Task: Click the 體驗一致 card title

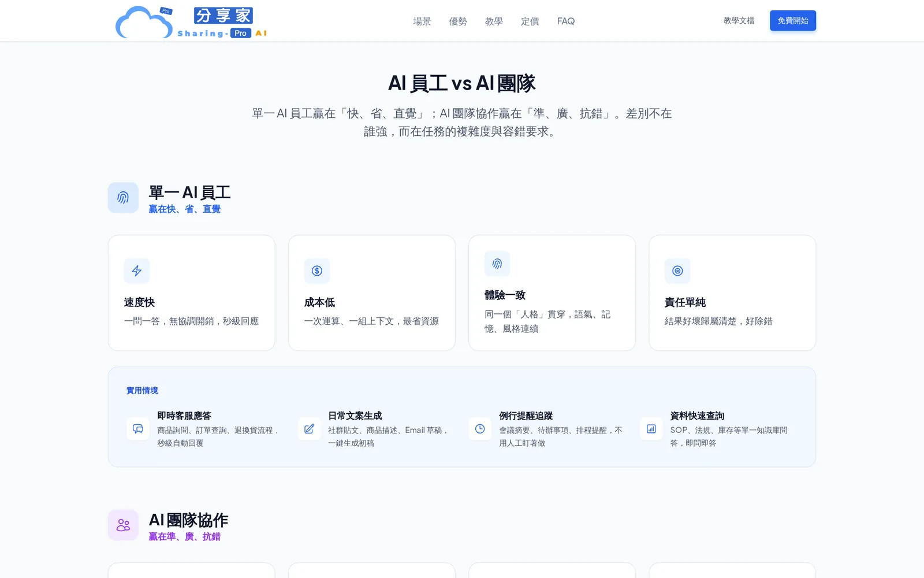Action: (x=505, y=295)
